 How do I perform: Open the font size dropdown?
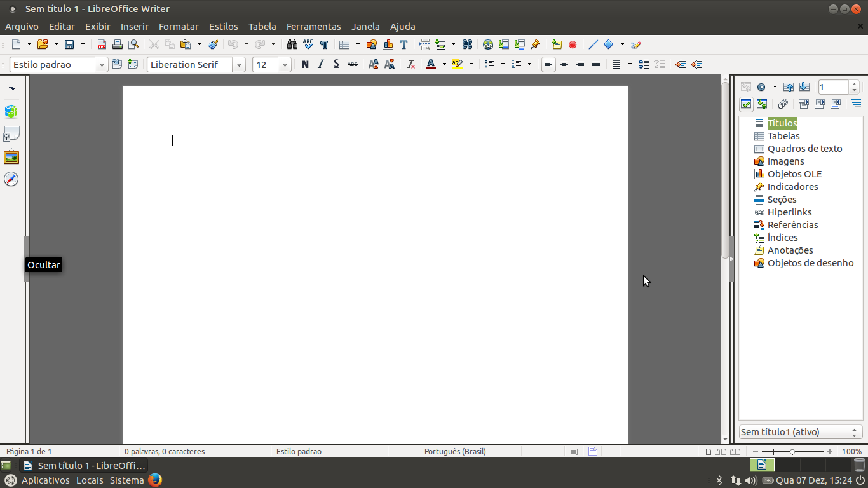click(x=285, y=65)
